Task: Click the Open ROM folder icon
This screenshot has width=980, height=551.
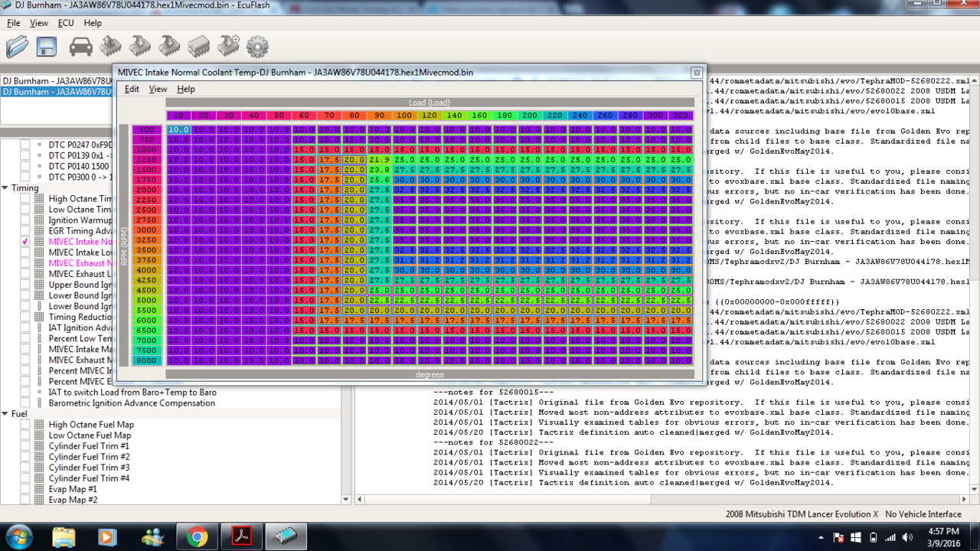Action: [x=18, y=47]
